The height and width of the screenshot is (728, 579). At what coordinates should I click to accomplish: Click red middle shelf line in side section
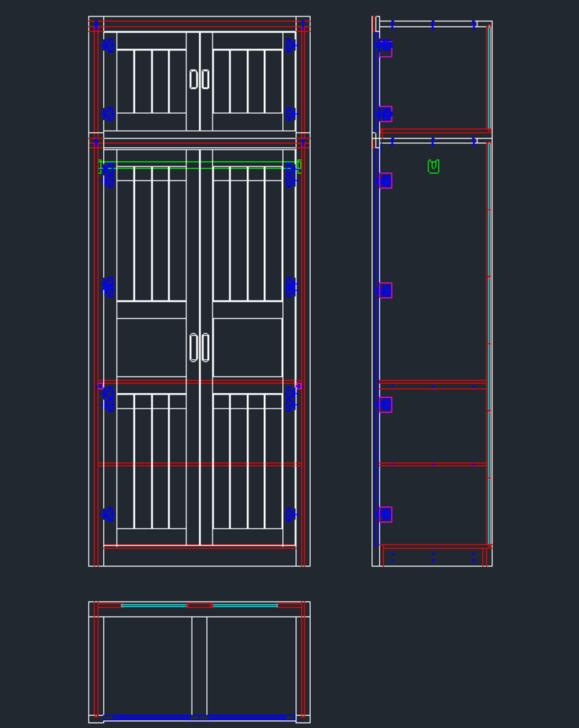click(x=432, y=384)
